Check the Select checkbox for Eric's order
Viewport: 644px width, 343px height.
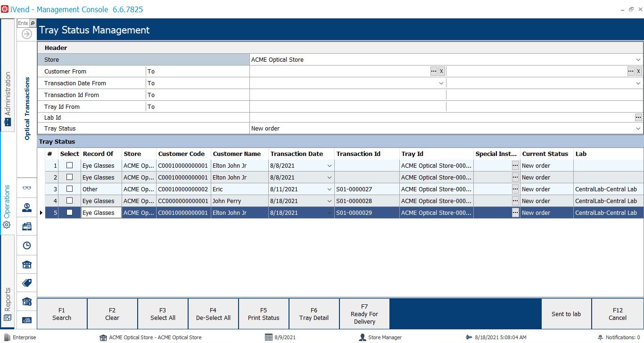click(x=69, y=189)
